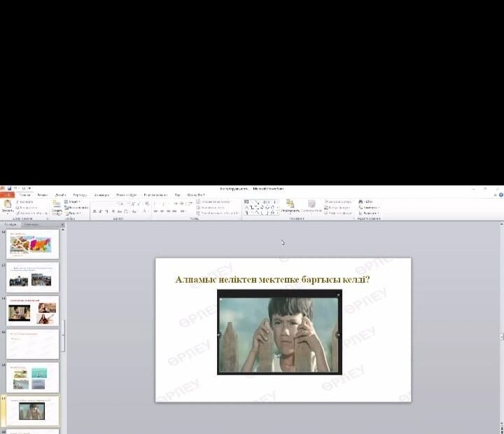Viewport: 504px width, 434px height.
Task: Click the Quick Styles icon
Action: coord(311,204)
